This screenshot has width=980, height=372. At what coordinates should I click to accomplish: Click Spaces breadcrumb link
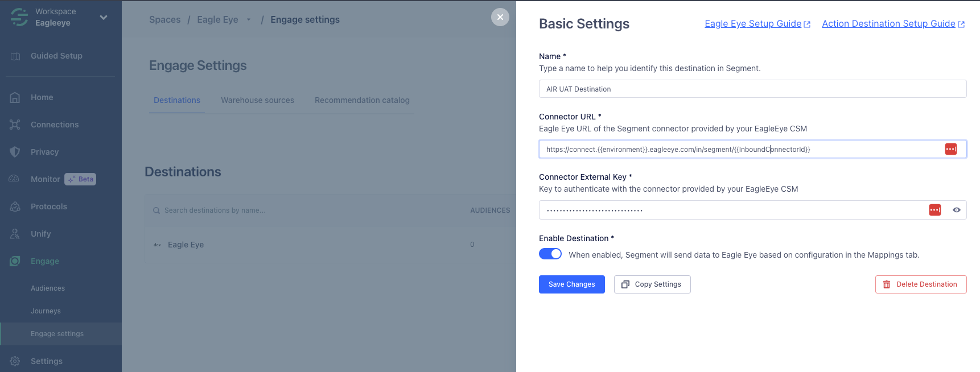point(164,19)
